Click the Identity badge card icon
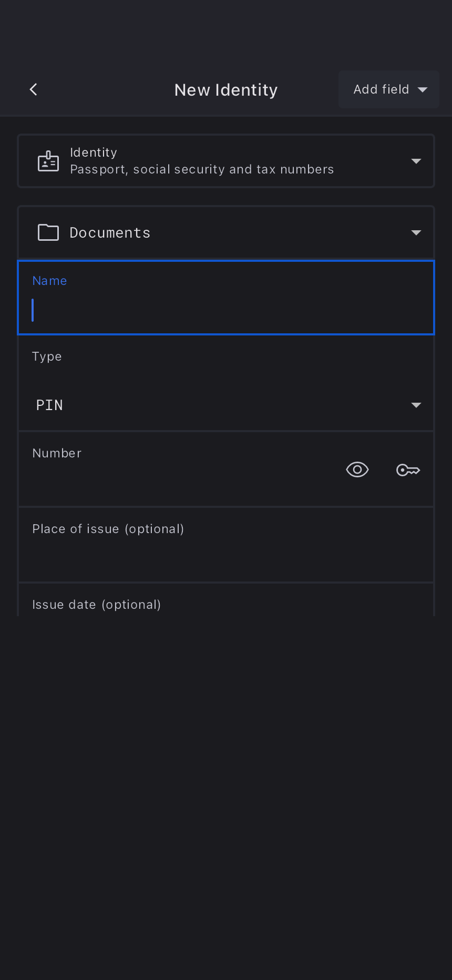The width and height of the screenshot is (452, 980). 48,161
